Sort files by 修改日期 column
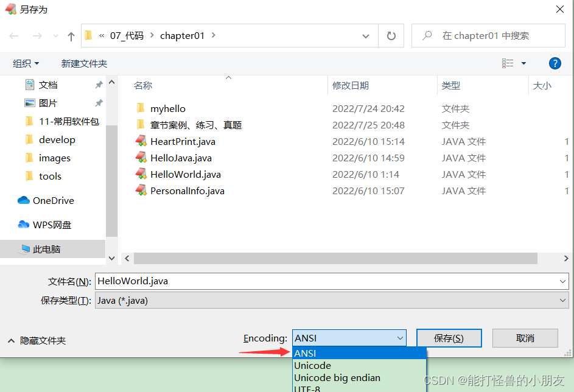574x392 pixels. [x=351, y=86]
